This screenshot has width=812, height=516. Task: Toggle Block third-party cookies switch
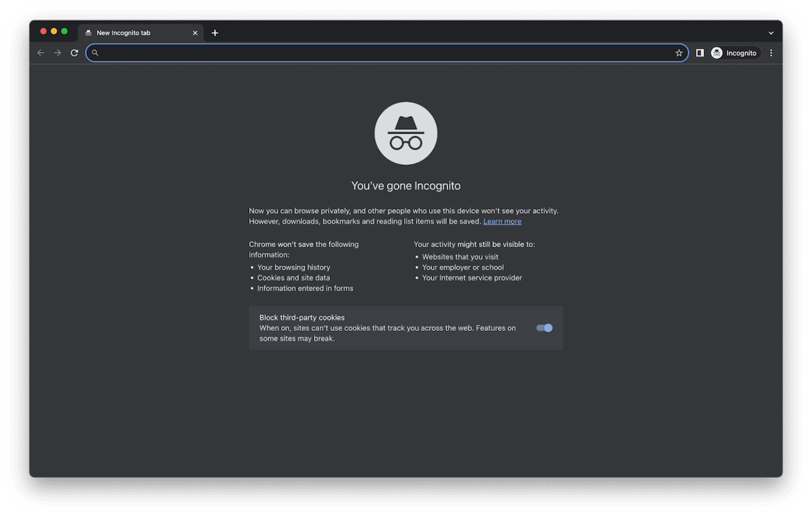click(544, 328)
